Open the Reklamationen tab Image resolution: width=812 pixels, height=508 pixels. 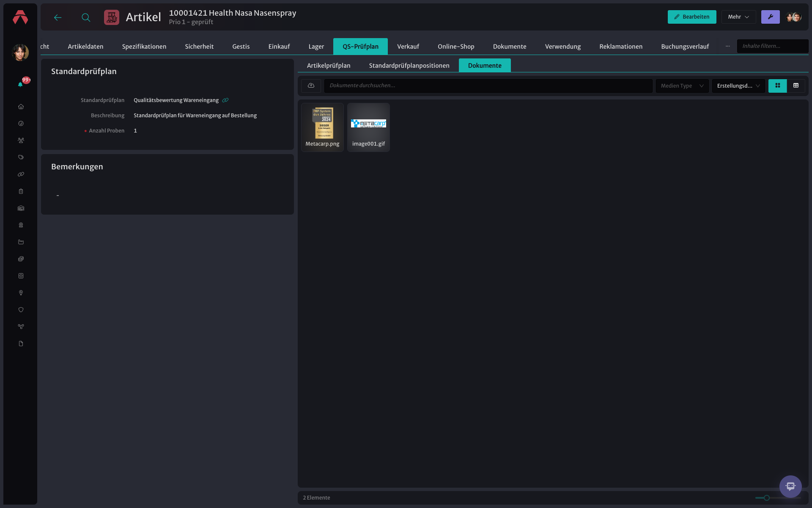(x=621, y=47)
